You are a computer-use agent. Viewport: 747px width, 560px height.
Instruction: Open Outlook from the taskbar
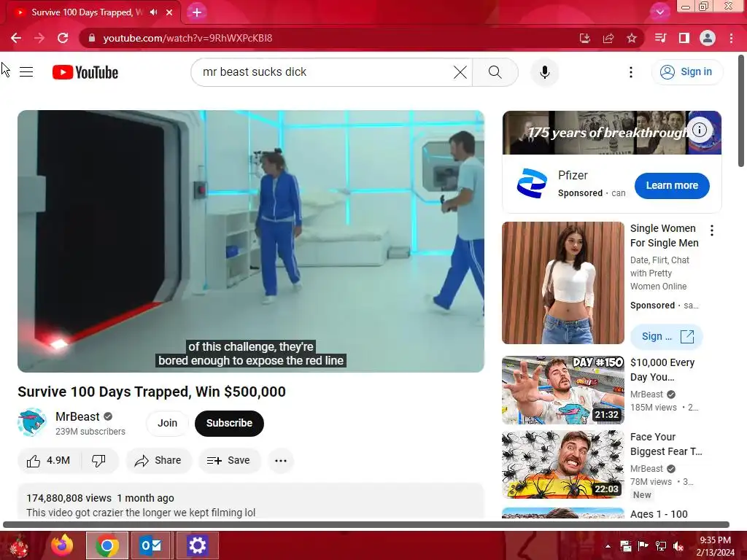[150, 545]
